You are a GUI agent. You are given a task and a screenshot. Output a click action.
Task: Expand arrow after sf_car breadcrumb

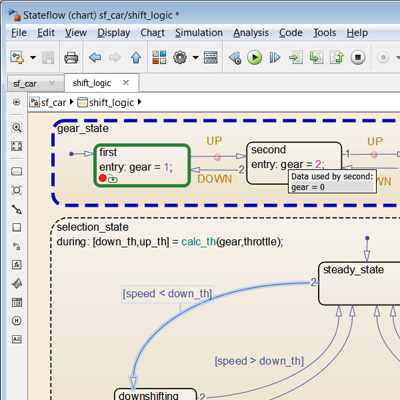click(71, 102)
